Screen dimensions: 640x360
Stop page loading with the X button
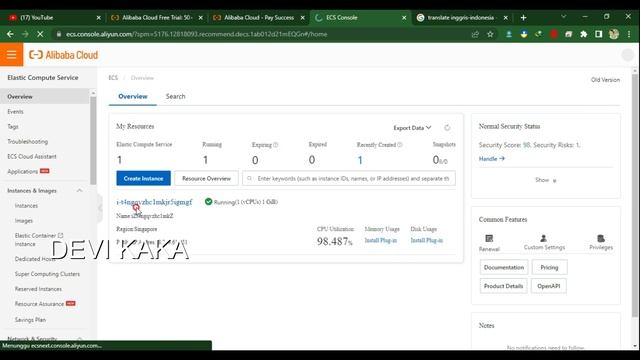40,34
